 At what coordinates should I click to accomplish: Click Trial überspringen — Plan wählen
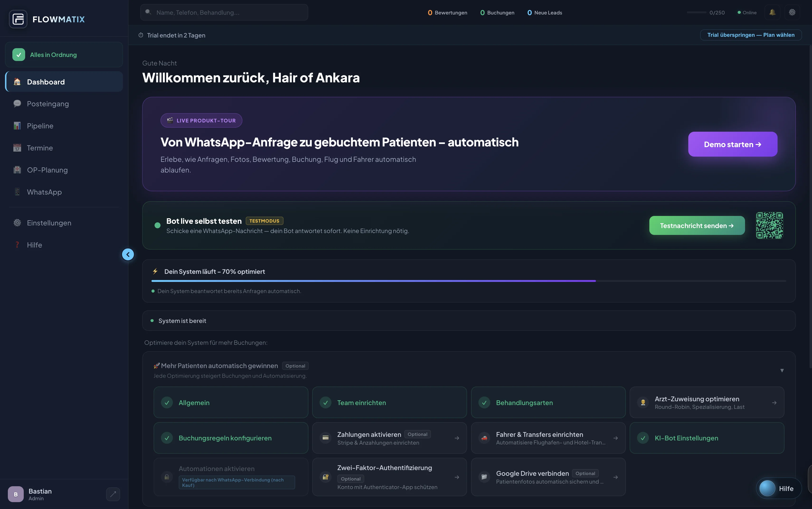[750, 35]
